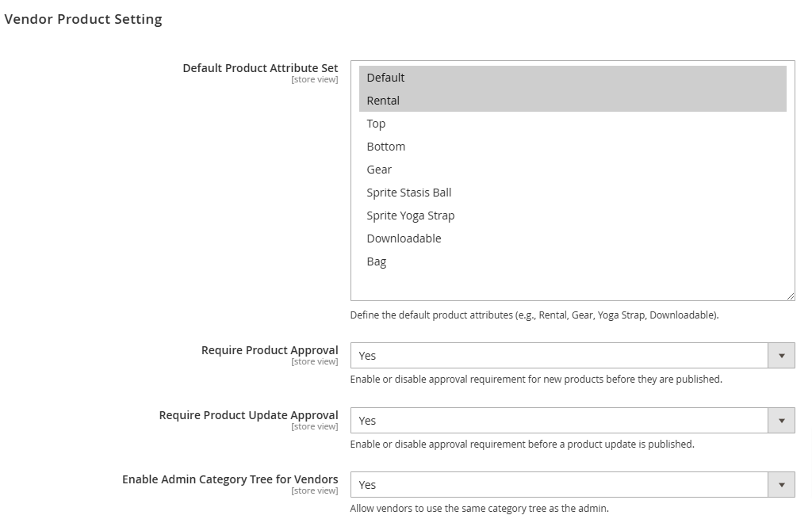Select Rental attribute set option
This screenshot has height=519, width=812.
click(x=573, y=101)
